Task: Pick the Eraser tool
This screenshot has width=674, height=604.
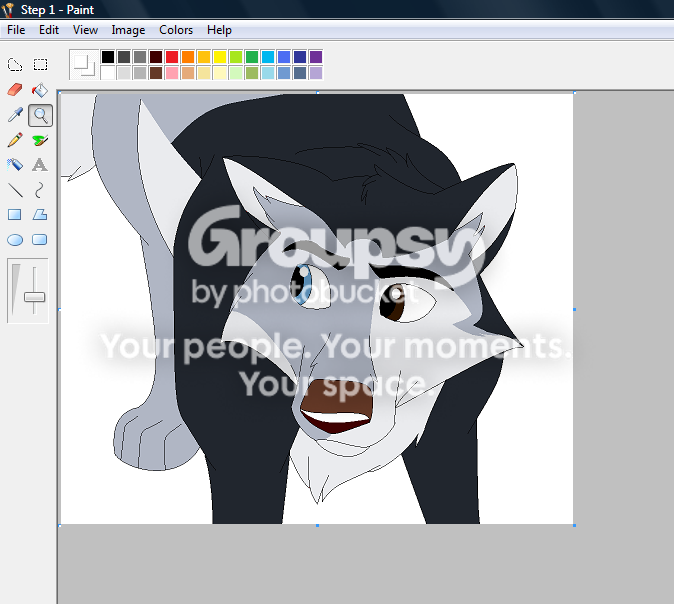Action: [15, 90]
